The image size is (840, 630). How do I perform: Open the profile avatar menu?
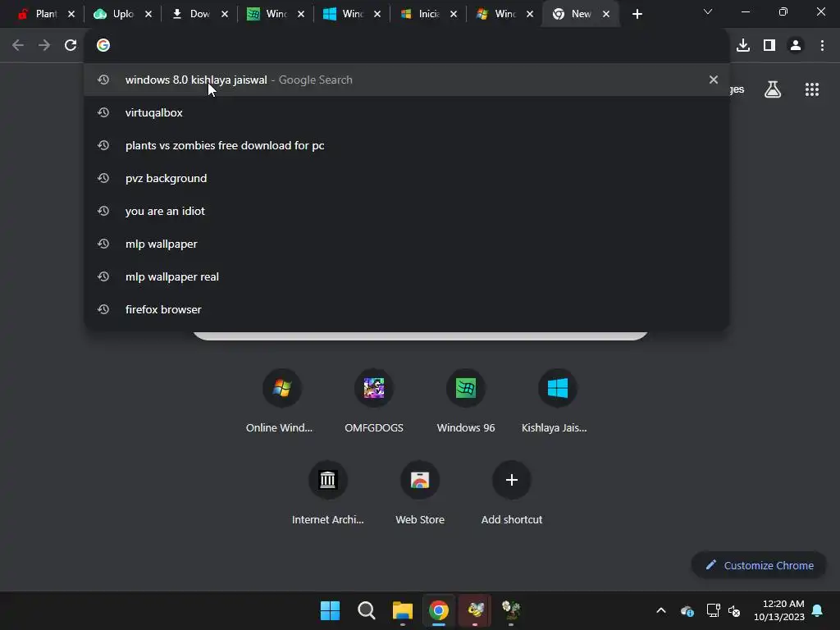[x=796, y=45]
